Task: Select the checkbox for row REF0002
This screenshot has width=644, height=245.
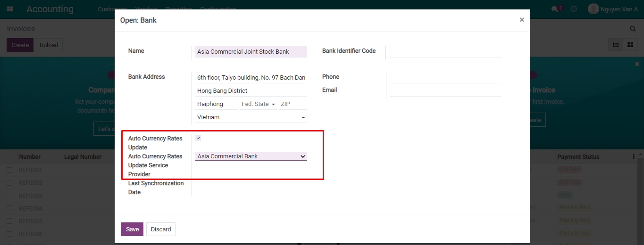Action: click(x=9, y=182)
